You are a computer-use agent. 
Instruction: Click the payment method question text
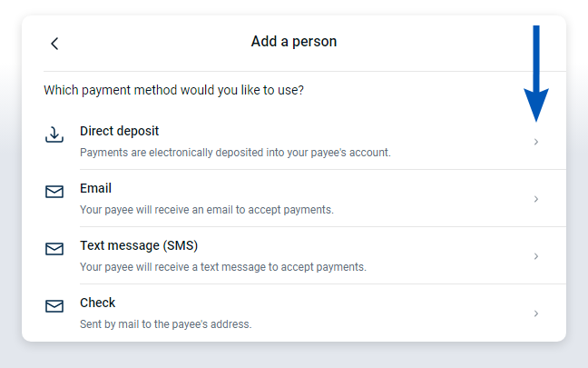coord(173,90)
